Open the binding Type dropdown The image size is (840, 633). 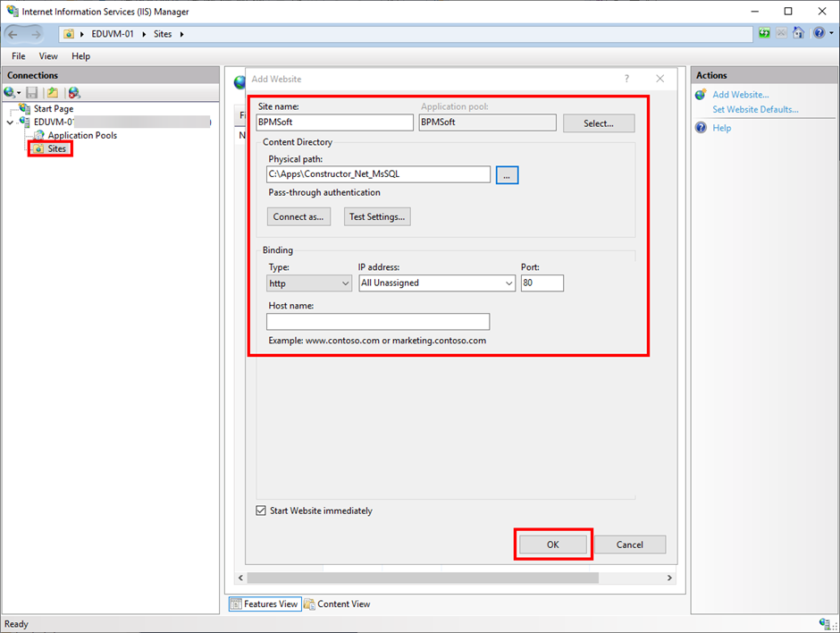[x=309, y=283]
